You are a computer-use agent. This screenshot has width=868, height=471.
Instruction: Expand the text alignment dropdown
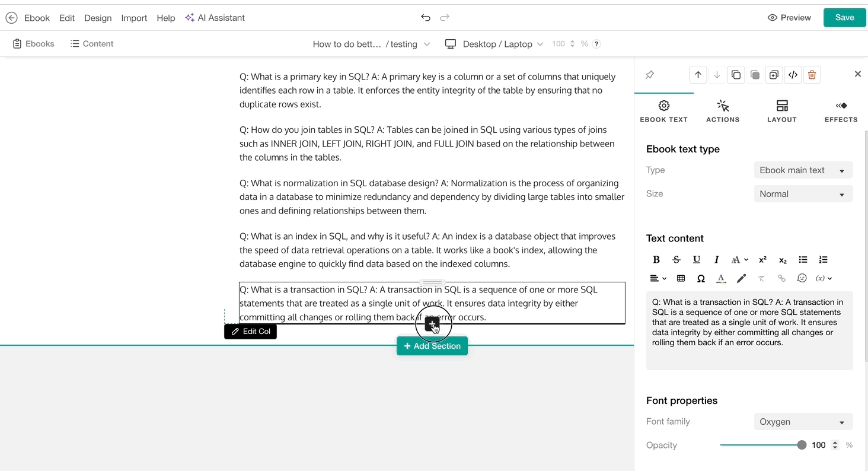658,278
